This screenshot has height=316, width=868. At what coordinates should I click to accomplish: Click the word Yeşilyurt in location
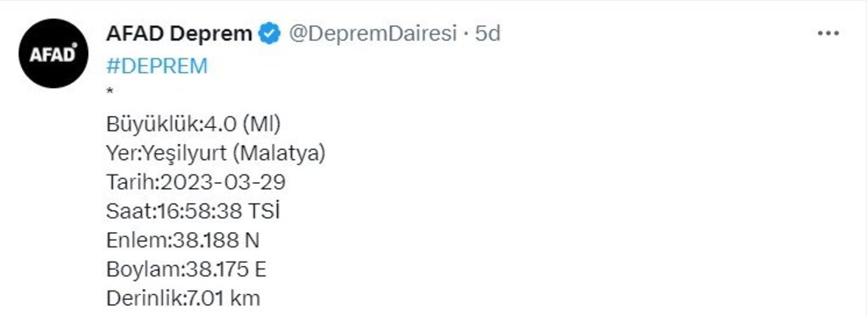click(186, 154)
